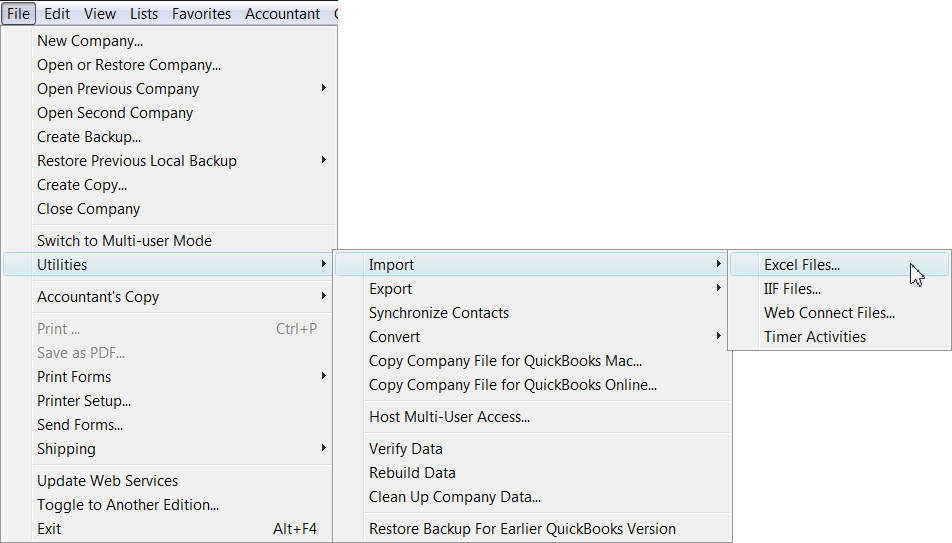Select Synchronize Contacts
The image size is (952, 543).
point(438,313)
